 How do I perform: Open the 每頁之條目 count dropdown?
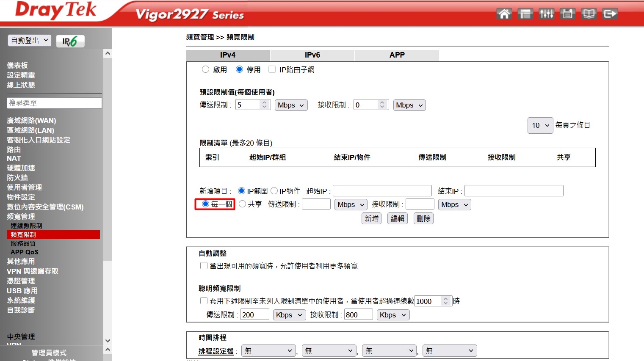pos(540,125)
